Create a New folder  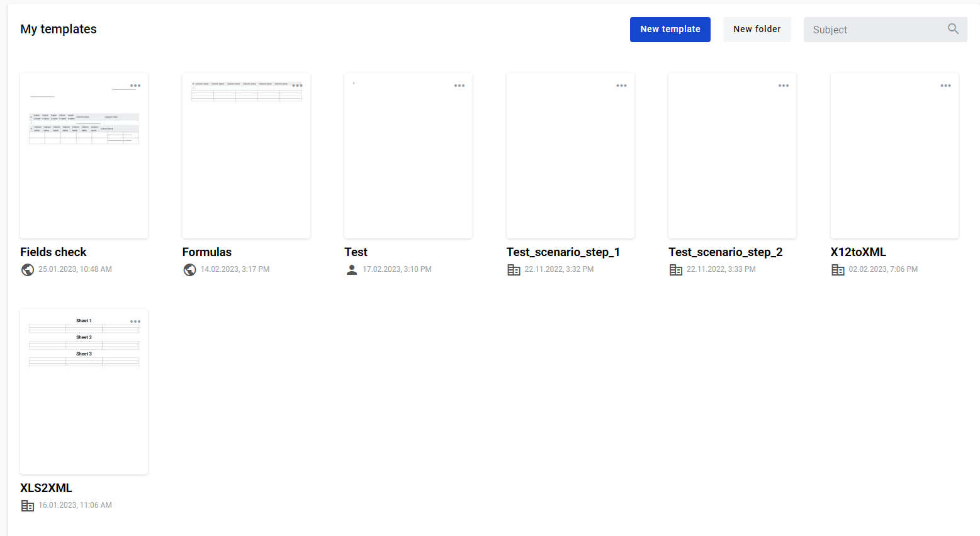(757, 30)
